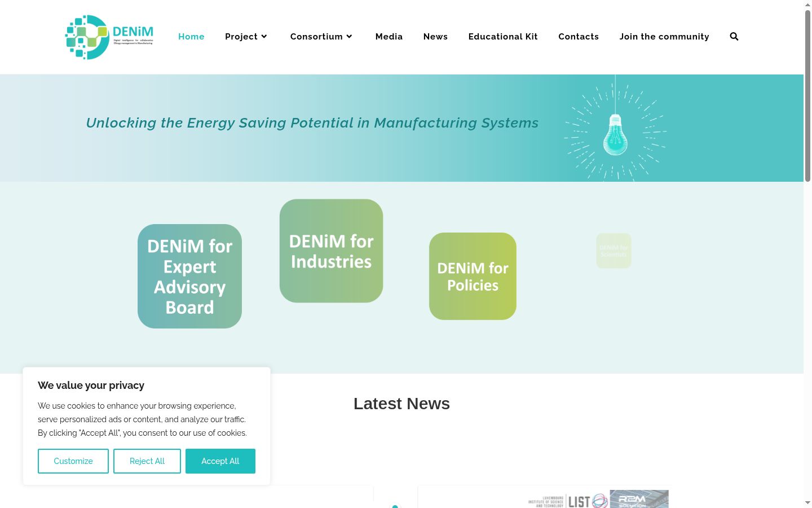Click the Unlocking the Energy Saving Potential tagline

tap(312, 123)
